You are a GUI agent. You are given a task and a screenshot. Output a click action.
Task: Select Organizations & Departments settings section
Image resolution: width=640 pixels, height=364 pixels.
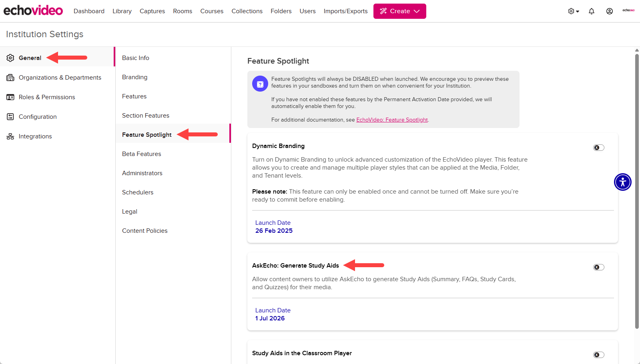(x=57, y=78)
